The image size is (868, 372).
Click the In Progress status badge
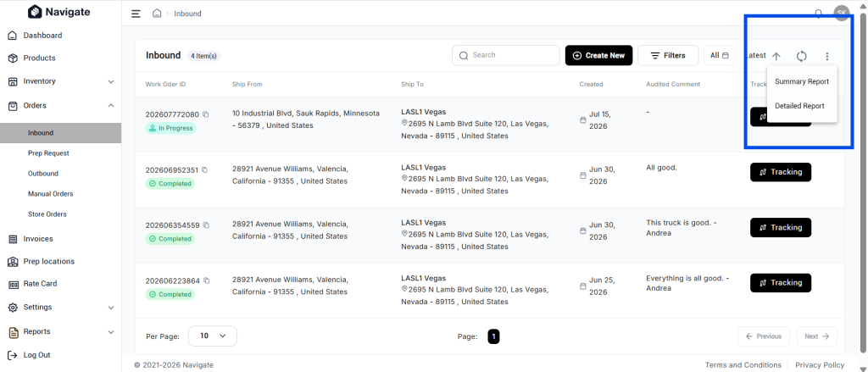pyautogui.click(x=170, y=128)
